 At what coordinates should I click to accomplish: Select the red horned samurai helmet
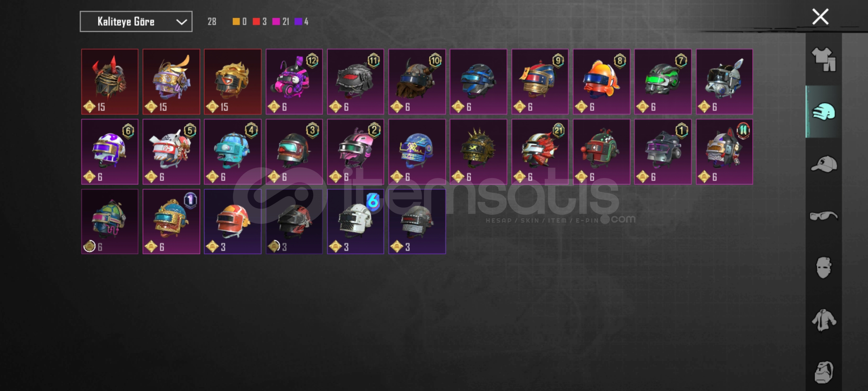pos(110,82)
